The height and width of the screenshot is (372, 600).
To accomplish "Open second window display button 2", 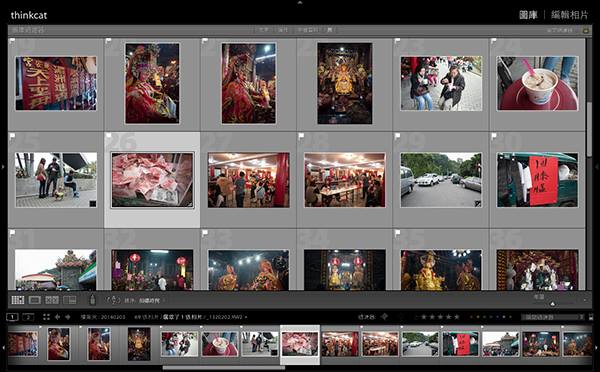I will [x=28, y=317].
